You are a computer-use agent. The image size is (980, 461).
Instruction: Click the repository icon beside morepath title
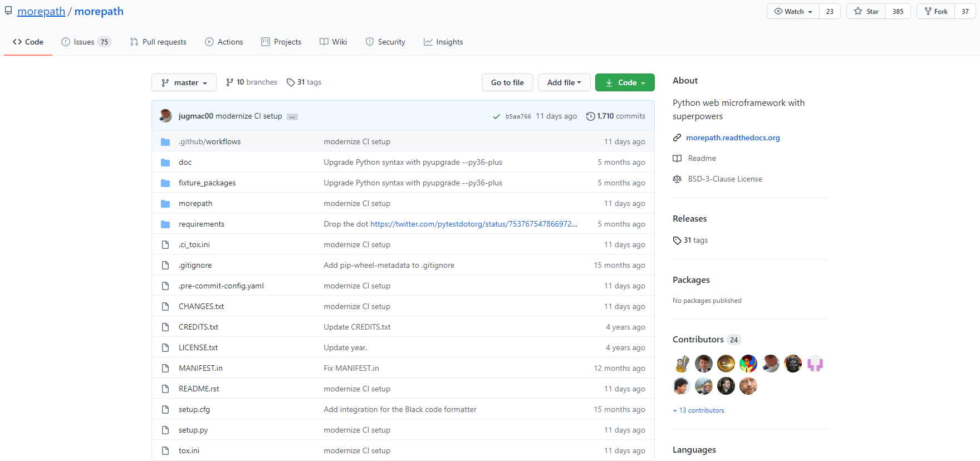click(x=8, y=11)
